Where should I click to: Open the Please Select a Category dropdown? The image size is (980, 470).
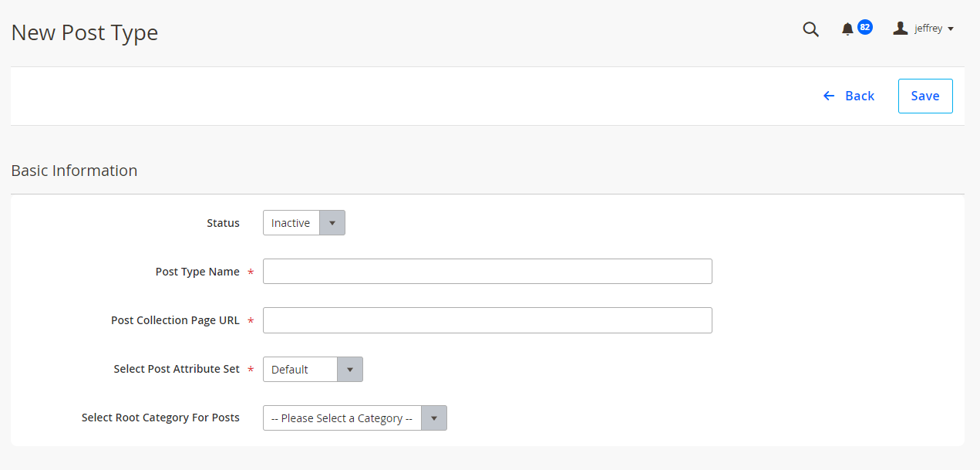pyautogui.click(x=355, y=418)
